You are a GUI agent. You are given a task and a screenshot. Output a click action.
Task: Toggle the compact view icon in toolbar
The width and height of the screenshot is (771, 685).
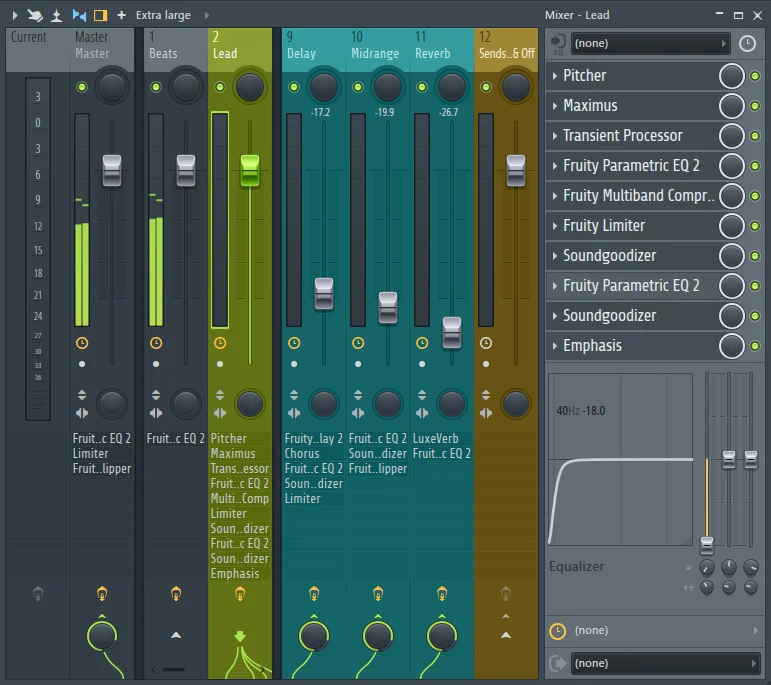tap(79, 15)
